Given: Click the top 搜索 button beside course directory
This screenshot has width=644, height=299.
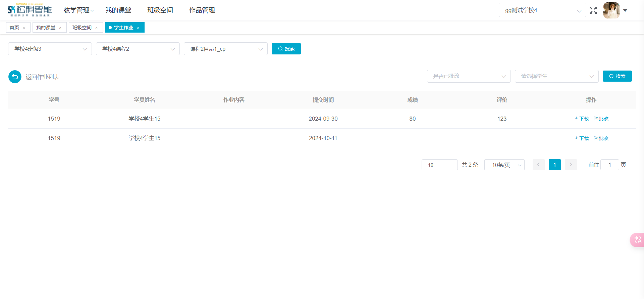Looking at the screenshot, I should [x=286, y=49].
